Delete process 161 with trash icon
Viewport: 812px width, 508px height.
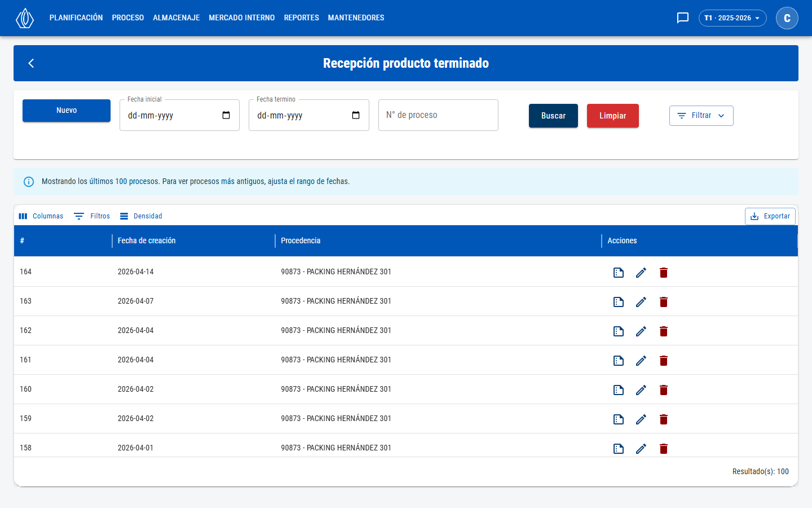pos(664,361)
